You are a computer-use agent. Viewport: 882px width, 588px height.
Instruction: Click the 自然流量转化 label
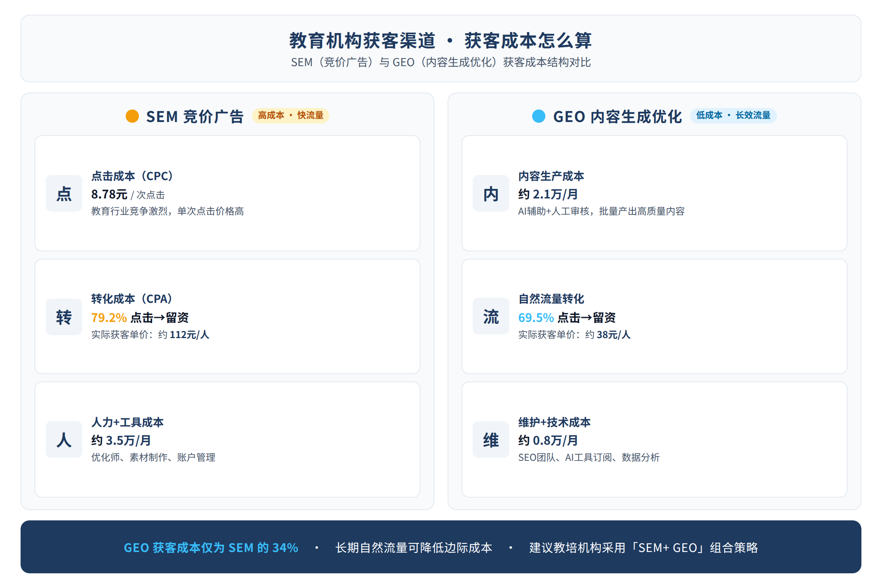pyautogui.click(x=551, y=299)
